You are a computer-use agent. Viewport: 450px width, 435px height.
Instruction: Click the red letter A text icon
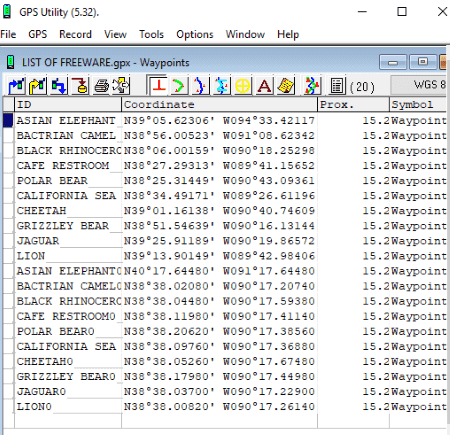[264, 86]
